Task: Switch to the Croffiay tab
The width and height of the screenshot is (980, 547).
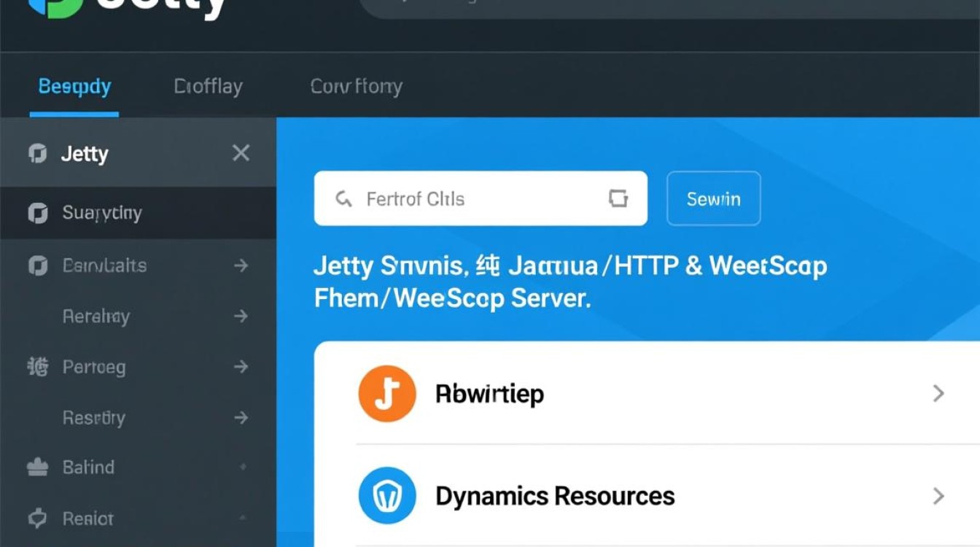Action: pos(208,87)
